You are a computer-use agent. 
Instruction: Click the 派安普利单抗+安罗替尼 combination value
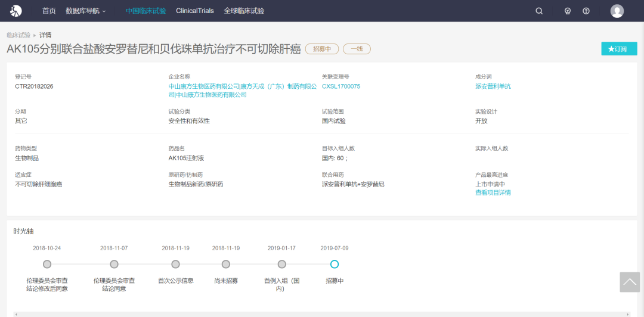(353, 184)
